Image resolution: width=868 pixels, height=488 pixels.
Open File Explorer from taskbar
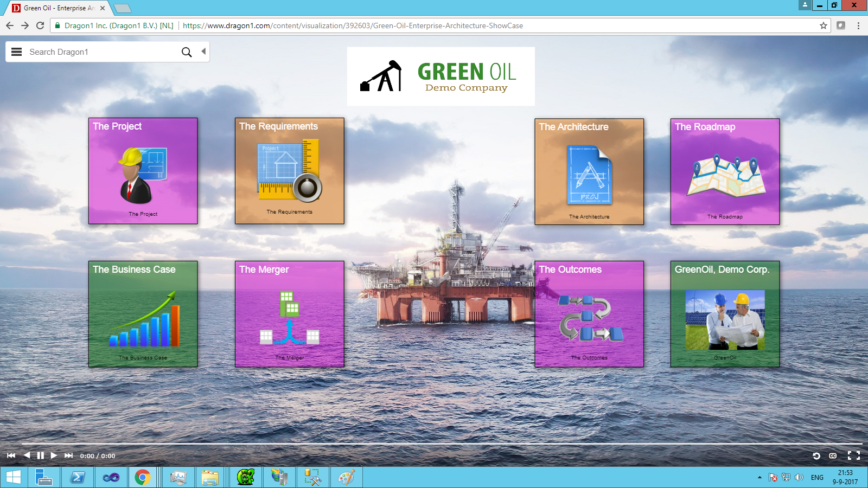(x=210, y=477)
